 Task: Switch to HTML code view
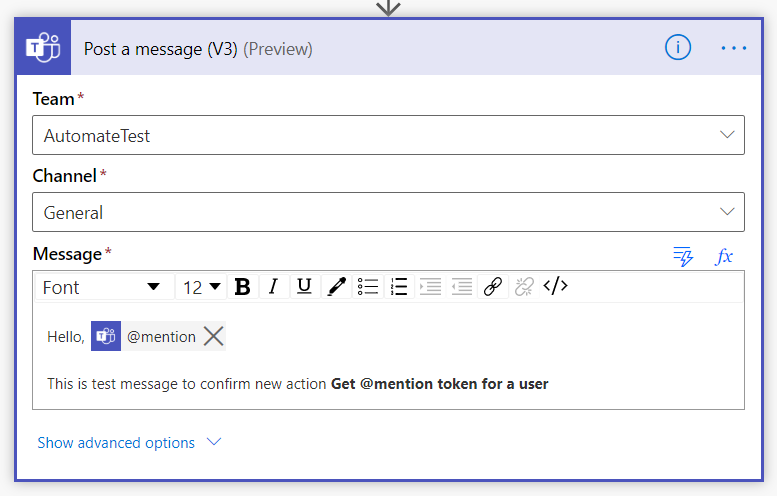(555, 286)
